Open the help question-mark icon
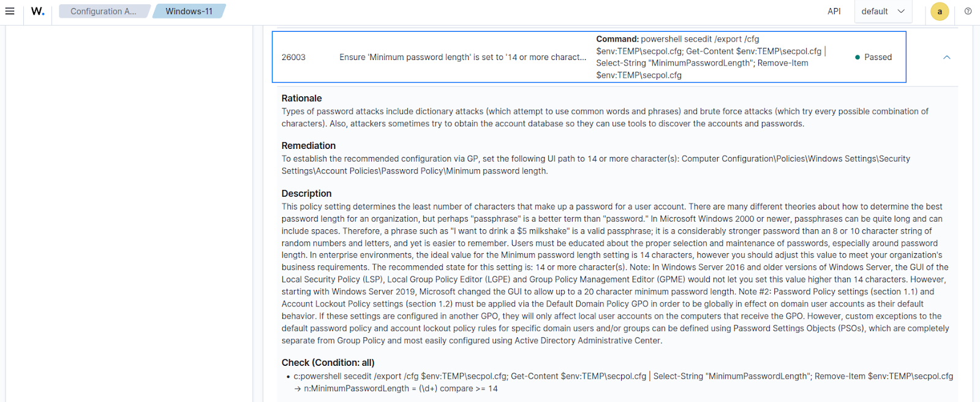The height and width of the screenshot is (402, 980). tap(968, 10)
